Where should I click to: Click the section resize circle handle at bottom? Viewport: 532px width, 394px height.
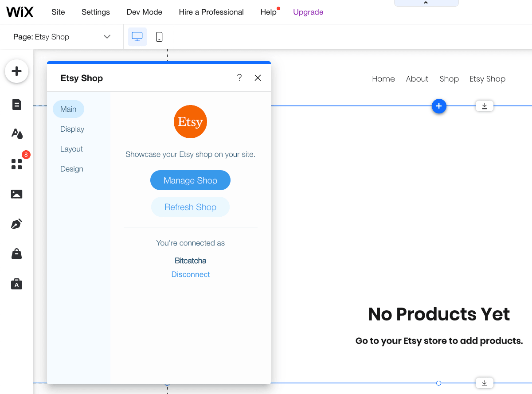[438, 383]
